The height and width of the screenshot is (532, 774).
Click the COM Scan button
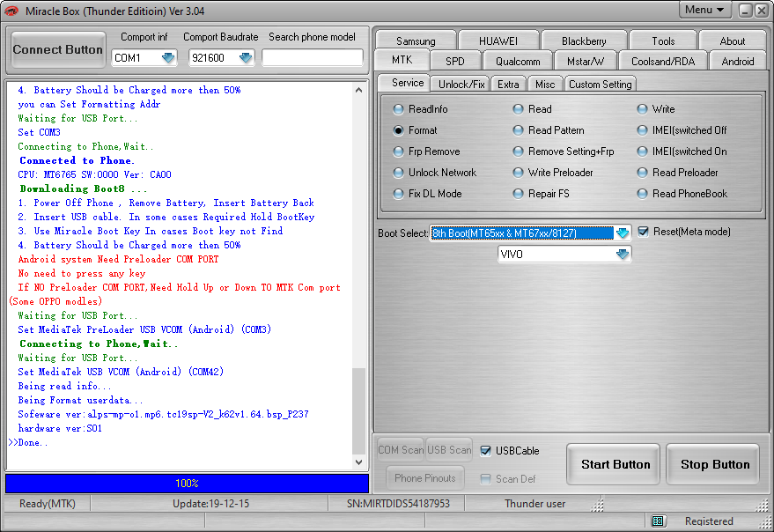coord(401,450)
